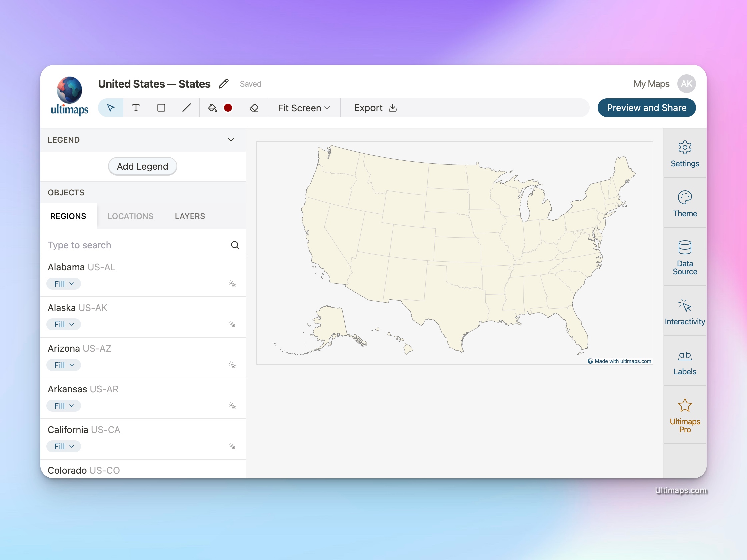This screenshot has height=560, width=747.
Task: Select the Text tool
Action: (x=136, y=108)
